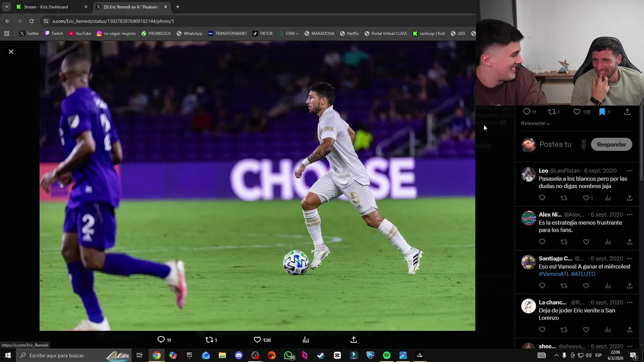Image resolution: width=644 pixels, height=362 pixels.
Task: Open the Windows Start menu
Action: [8, 355]
